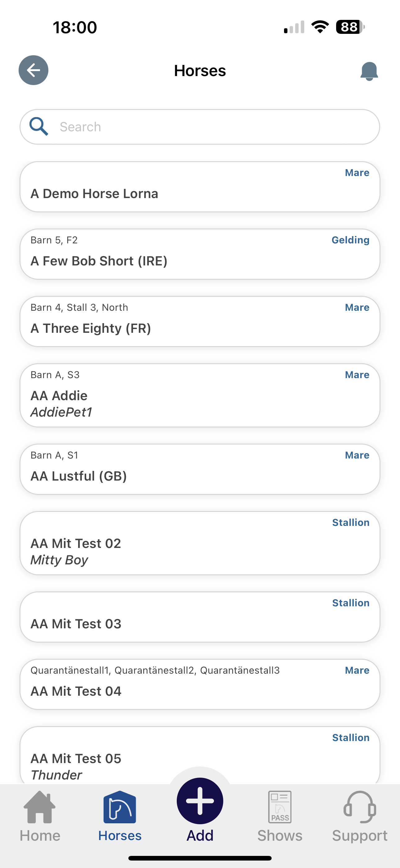Viewport: 400px width, 868px height.
Task: Tap the Add plus button
Action: (200, 801)
